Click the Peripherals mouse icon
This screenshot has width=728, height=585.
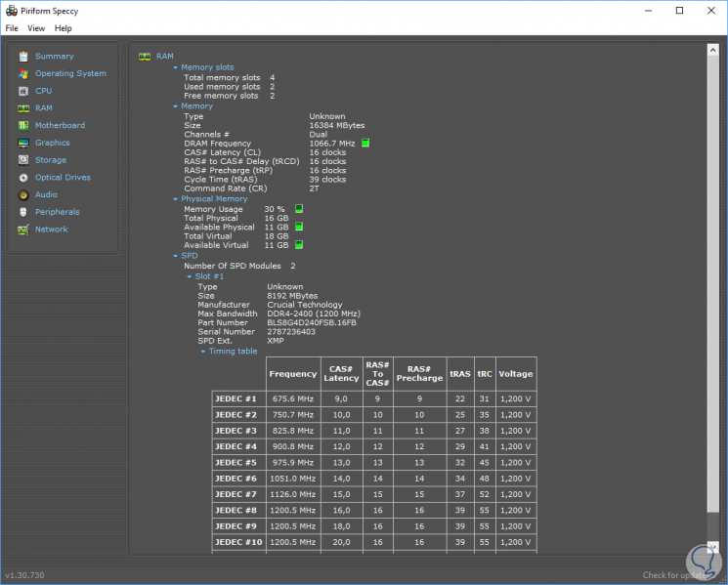coord(22,212)
